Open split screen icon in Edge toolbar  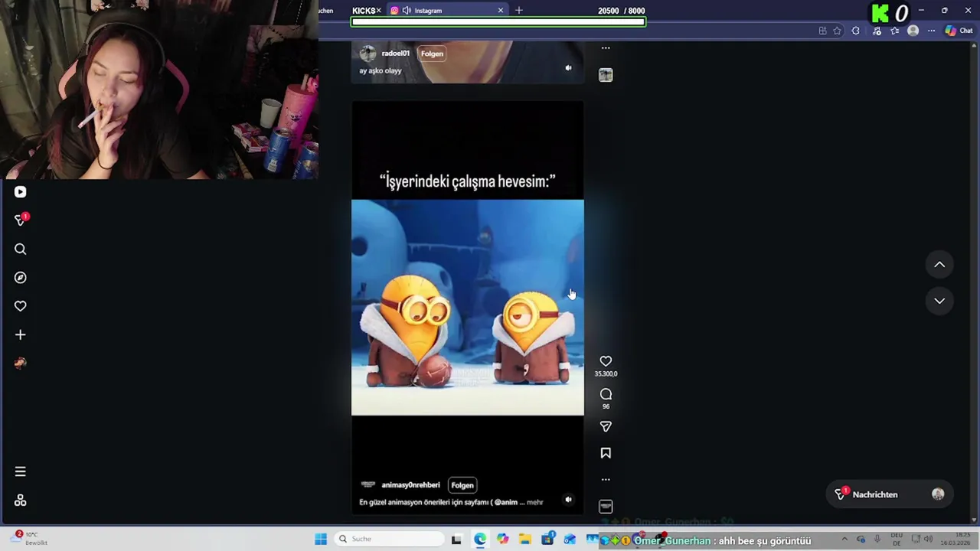tap(822, 31)
